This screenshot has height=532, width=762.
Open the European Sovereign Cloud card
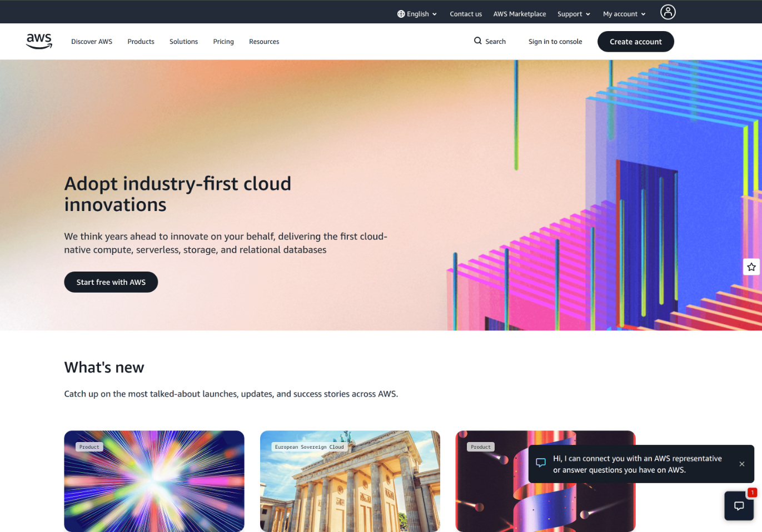click(350, 481)
